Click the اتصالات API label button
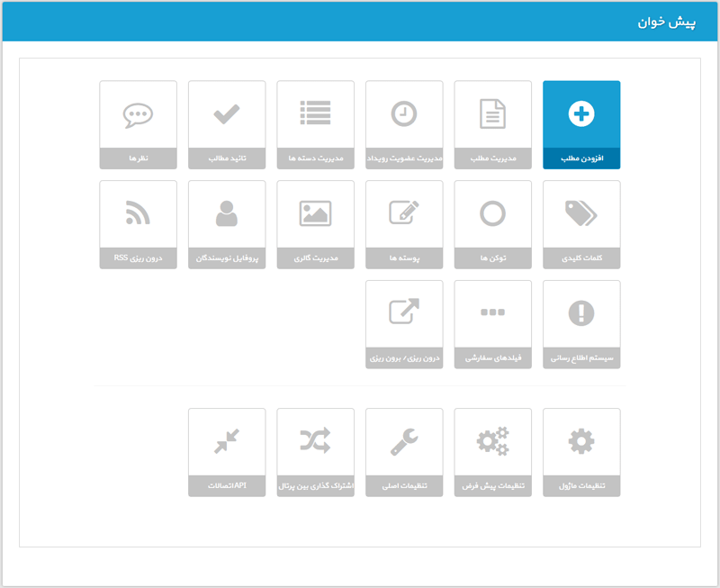 click(227, 486)
